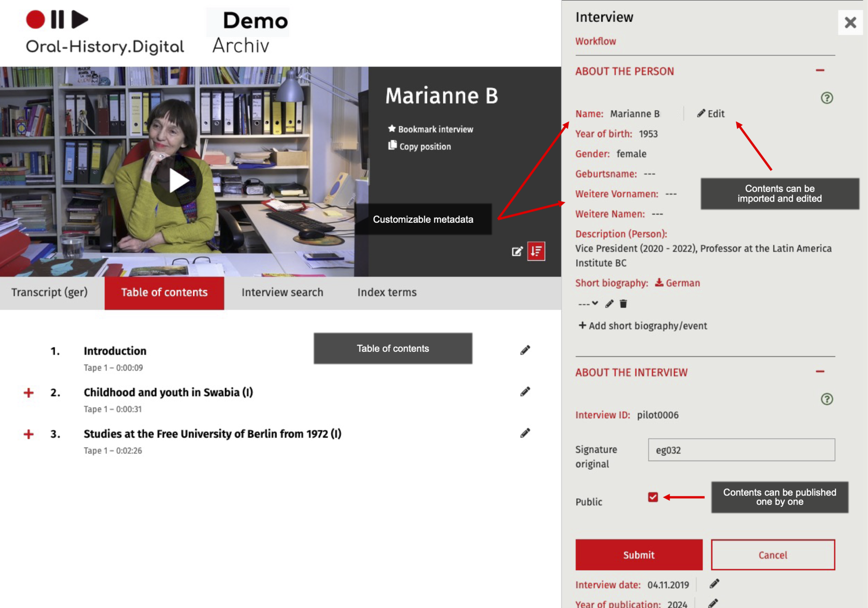868x608 pixels.
Task: Click the edit pencil beside Introduction chapter
Action: 525,350
